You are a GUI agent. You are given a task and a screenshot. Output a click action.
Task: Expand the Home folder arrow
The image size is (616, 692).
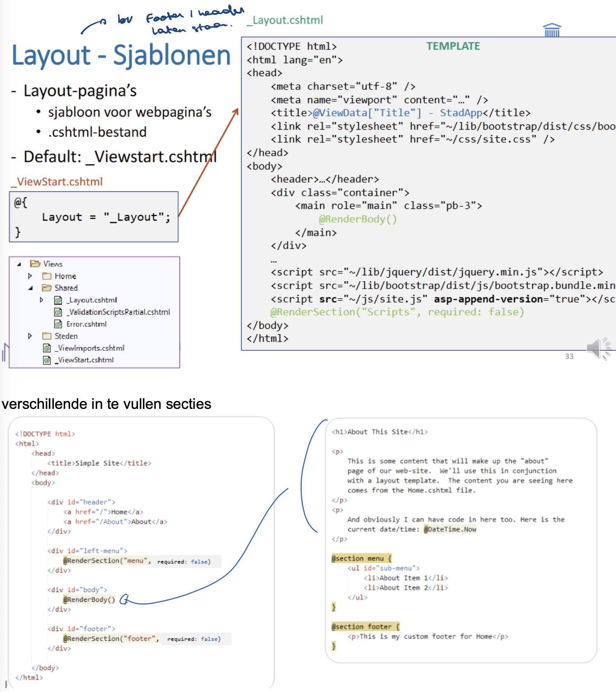(30, 276)
